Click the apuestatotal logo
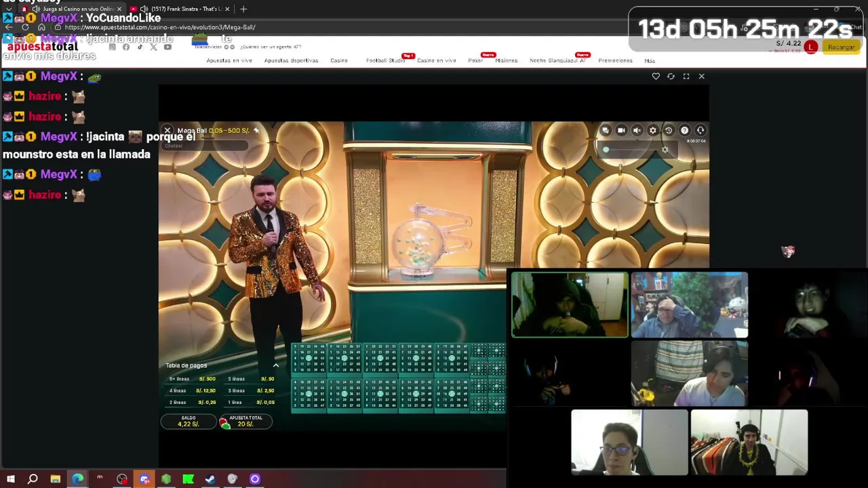 [x=42, y=47]
